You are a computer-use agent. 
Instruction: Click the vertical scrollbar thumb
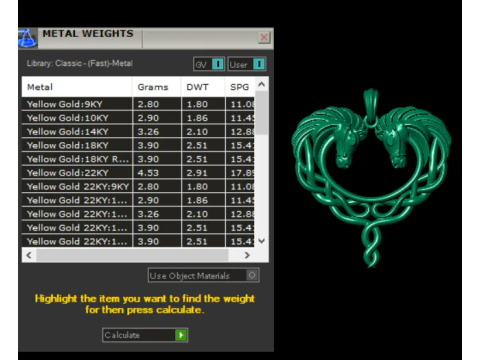pos(262,113)
